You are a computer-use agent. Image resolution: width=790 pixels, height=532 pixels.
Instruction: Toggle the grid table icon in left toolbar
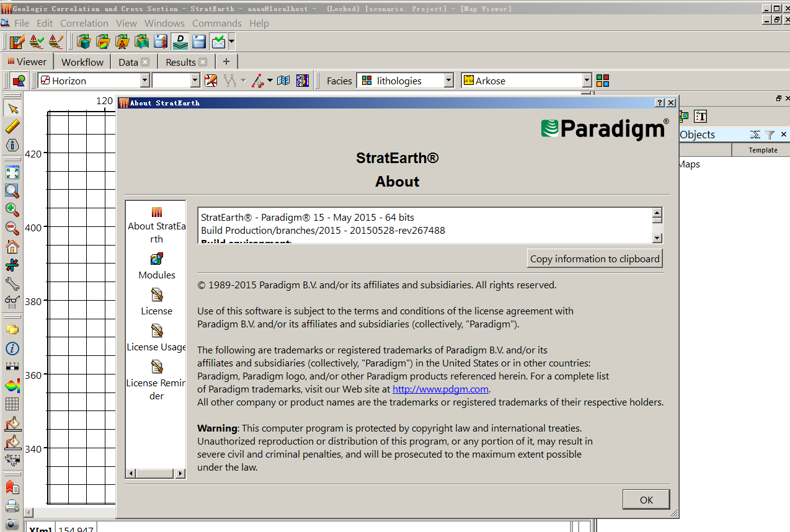12,404
